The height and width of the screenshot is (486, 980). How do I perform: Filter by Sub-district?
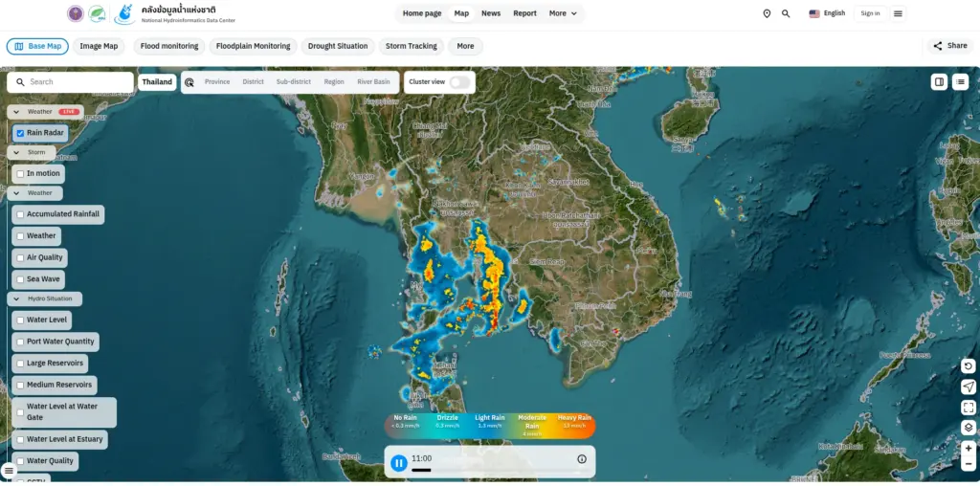click(x=294, y=82)
